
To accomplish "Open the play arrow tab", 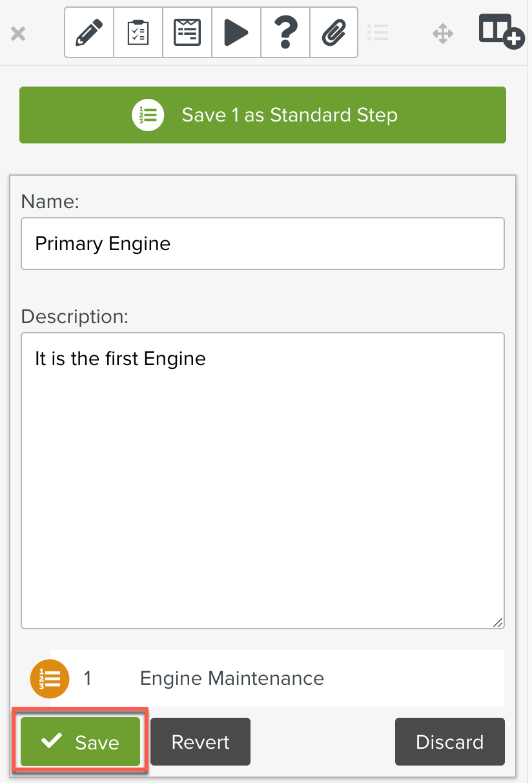I will pos(236,32).
